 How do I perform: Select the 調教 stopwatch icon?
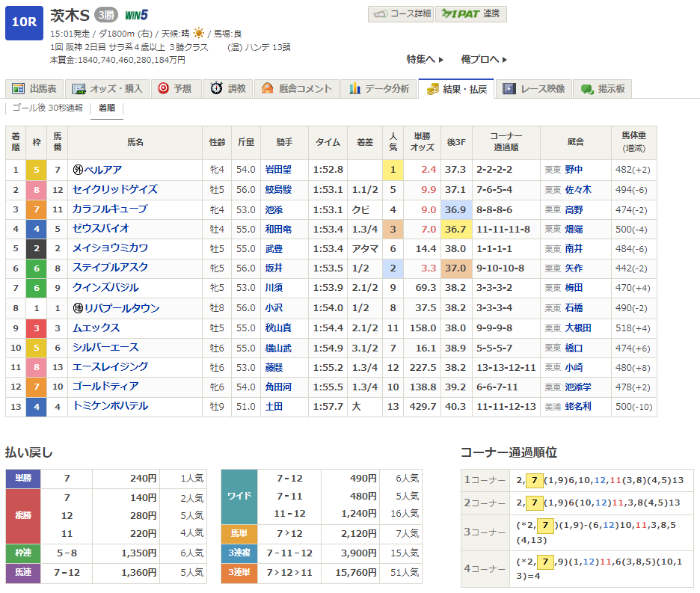pos(216,89)
